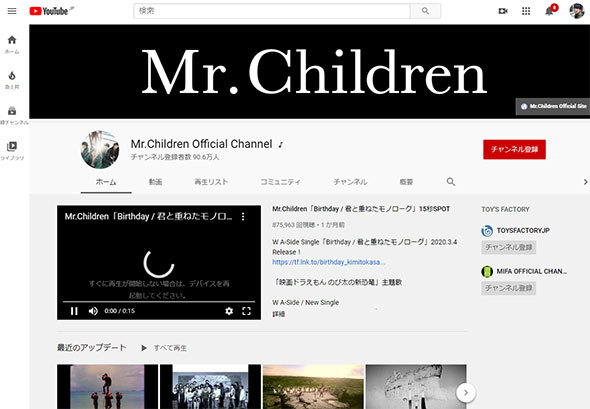Click the MIFA OFFICIAL channel icon
This screenshot has width=590, height=409.
click(x=487, y=271)
